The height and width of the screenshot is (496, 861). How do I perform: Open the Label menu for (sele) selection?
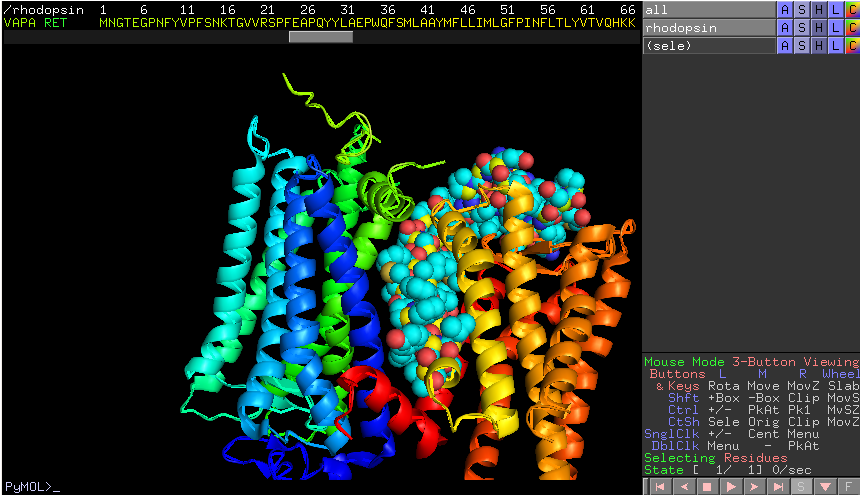836,46
